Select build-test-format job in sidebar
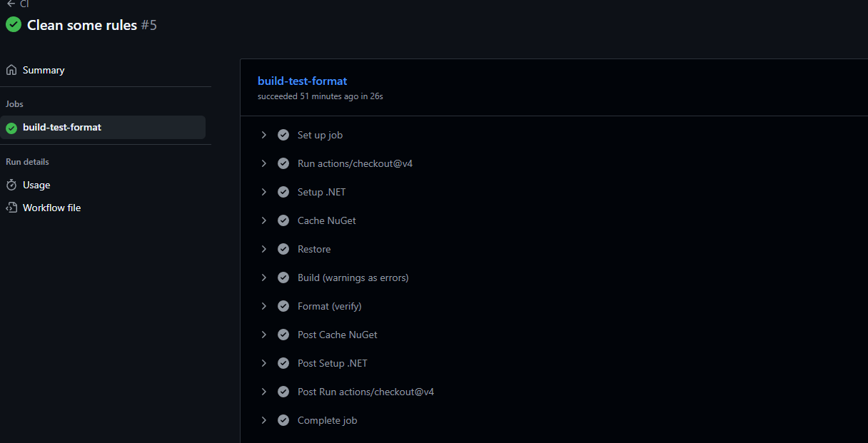The image size is (868, 443). pyautogui.click(x=62, y=128)
